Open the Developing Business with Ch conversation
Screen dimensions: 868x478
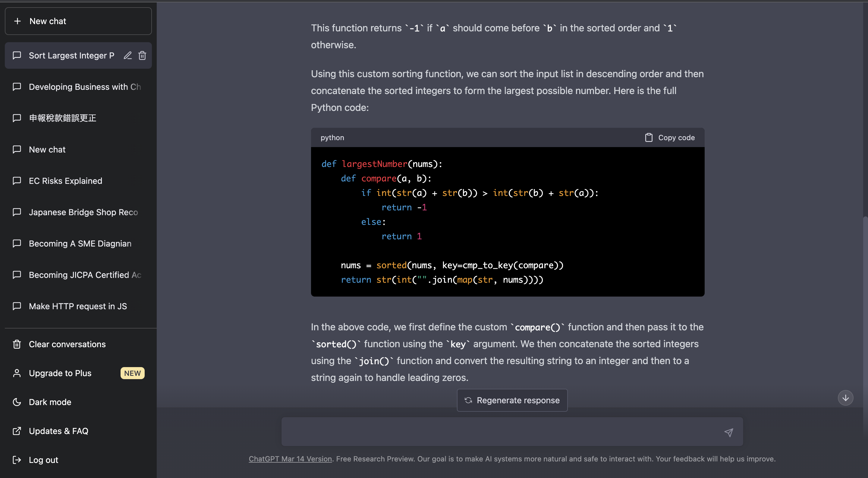(x=85, y=87)
